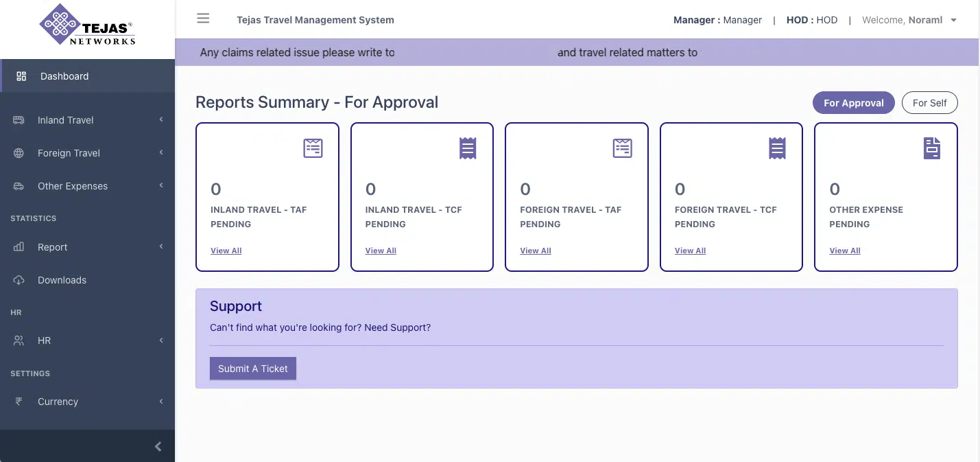Open View All for Other Expense Pending

coord(845,251)
